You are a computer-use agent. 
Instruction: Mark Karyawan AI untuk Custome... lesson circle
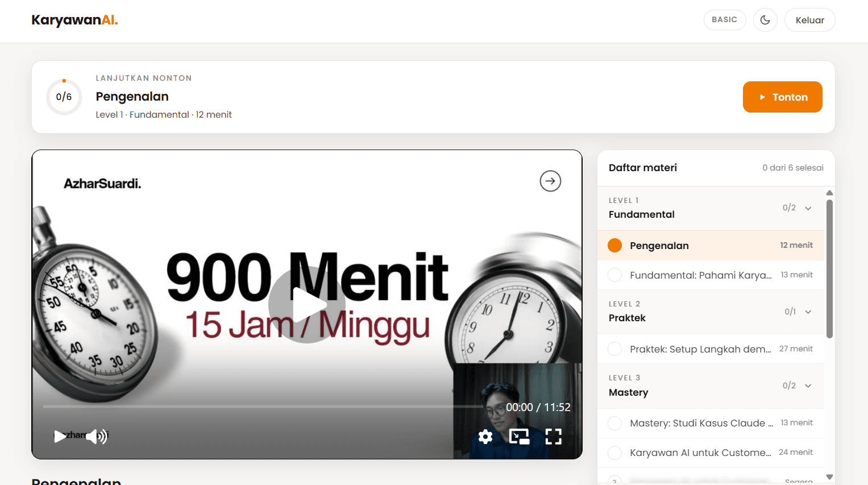[614, 453]
